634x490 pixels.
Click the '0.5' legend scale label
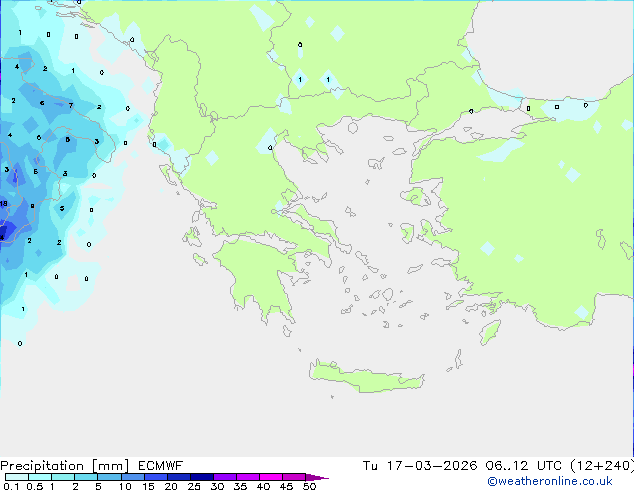tap(35, 486)
